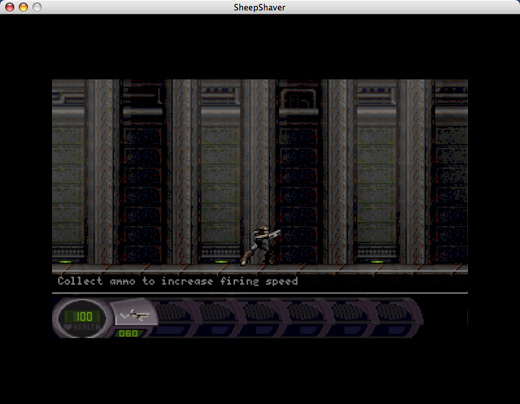Click the rightmost green floor light
The height and width of the screenshot is (404, 520).
377,262
